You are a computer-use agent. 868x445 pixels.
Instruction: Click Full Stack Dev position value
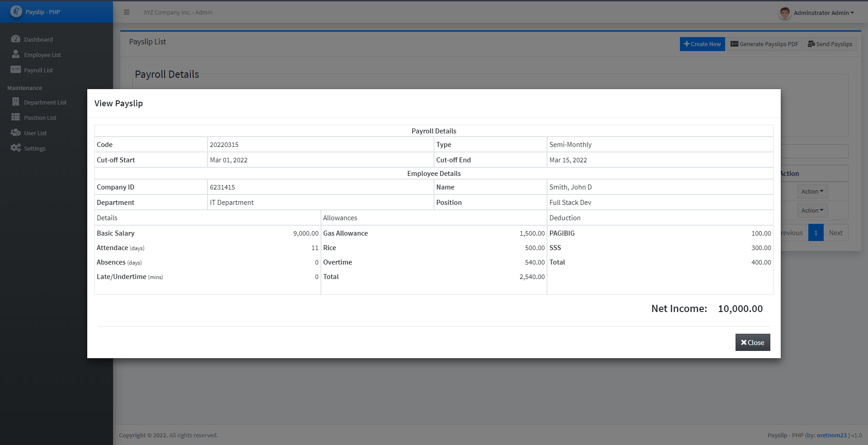570,203
